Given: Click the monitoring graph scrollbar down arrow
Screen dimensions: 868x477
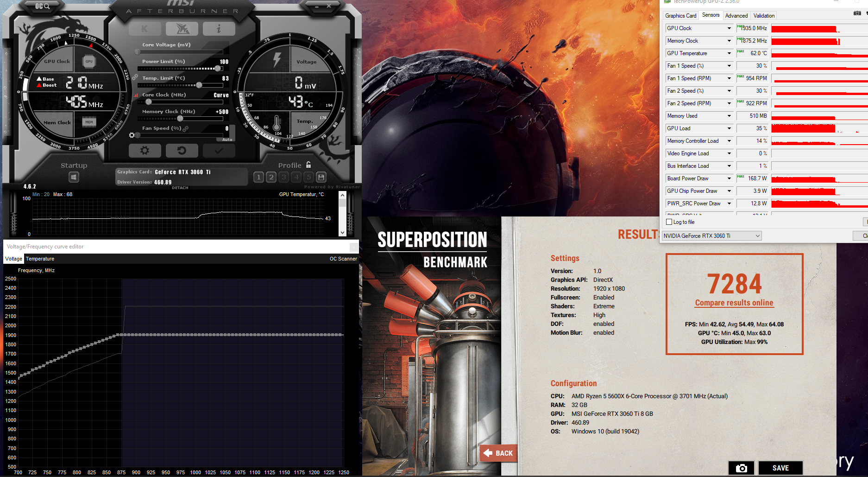Looking at the screenshot, I should [342, 233].
